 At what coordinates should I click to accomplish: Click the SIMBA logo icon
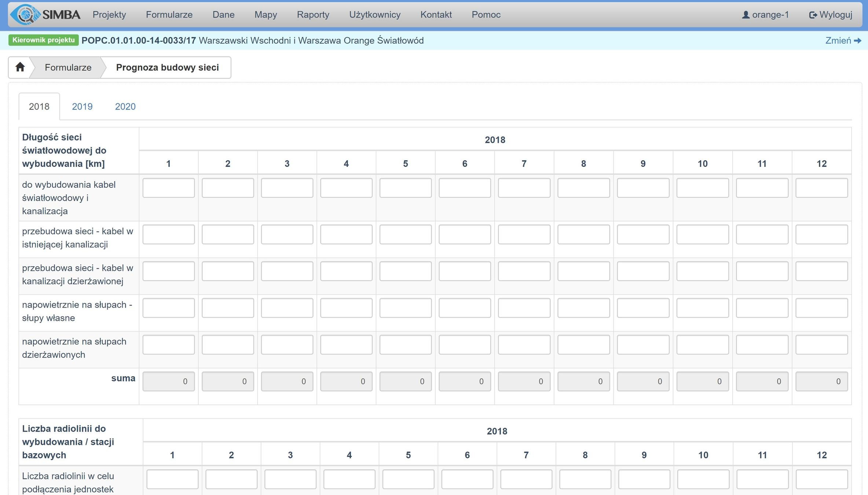26,15
